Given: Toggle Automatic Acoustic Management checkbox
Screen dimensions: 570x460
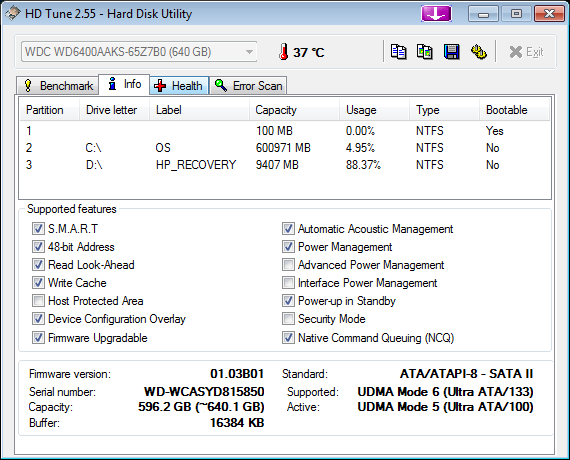Looking at the screenshot, I should [x=288, y=229].
